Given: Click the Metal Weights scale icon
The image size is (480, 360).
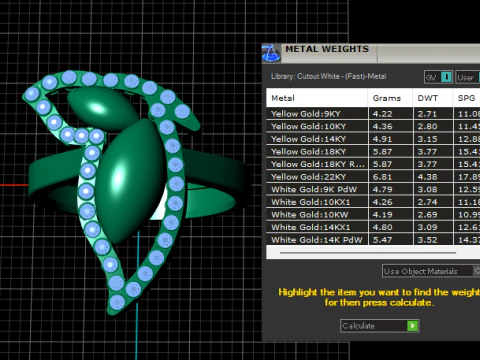Looking at the screenshot, I should (271, 53).
